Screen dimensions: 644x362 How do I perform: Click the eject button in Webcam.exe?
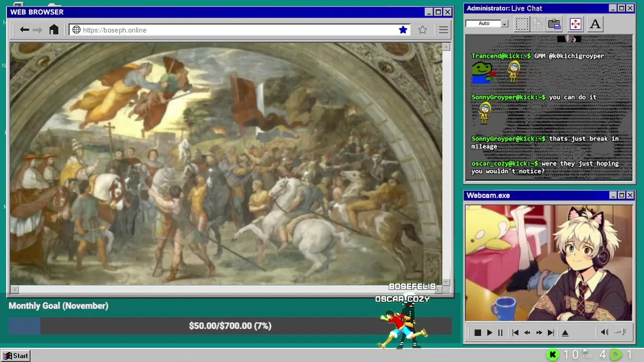click(x=565, y=332)
